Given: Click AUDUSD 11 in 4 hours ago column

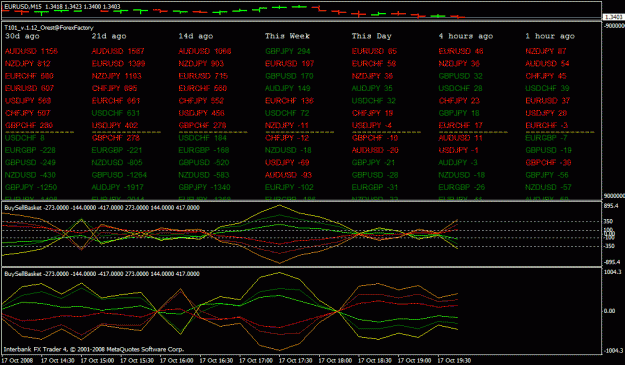Looking at the screenshot, I should coord(461,138).
